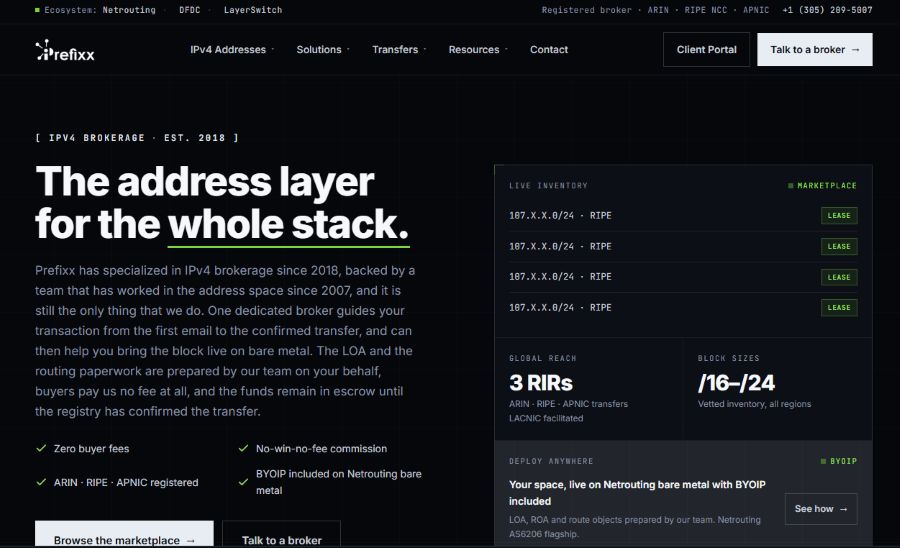This screenshot has height=548, width=900.
Task: Click the Zero buyer fees checkmark icon
Action: pyautogui.click(x=41, y=448)
